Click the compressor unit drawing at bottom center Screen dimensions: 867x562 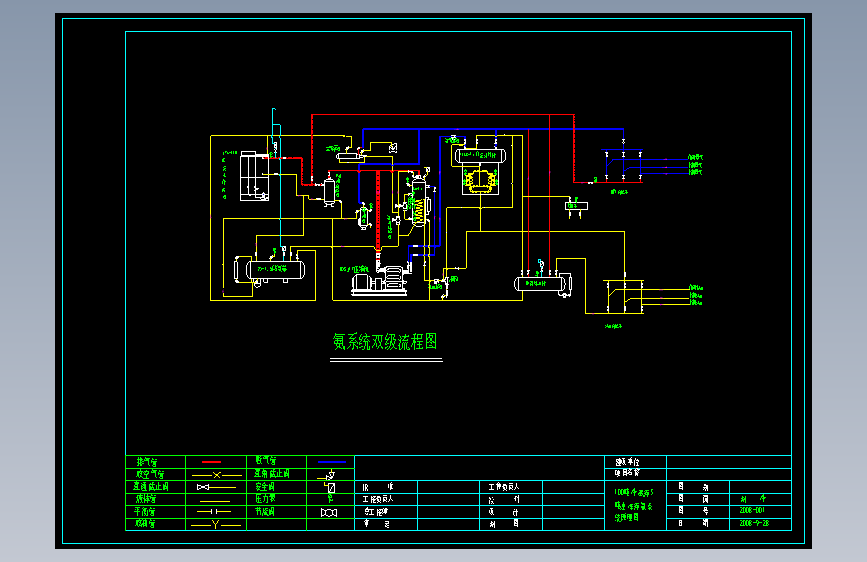(380, 280)
